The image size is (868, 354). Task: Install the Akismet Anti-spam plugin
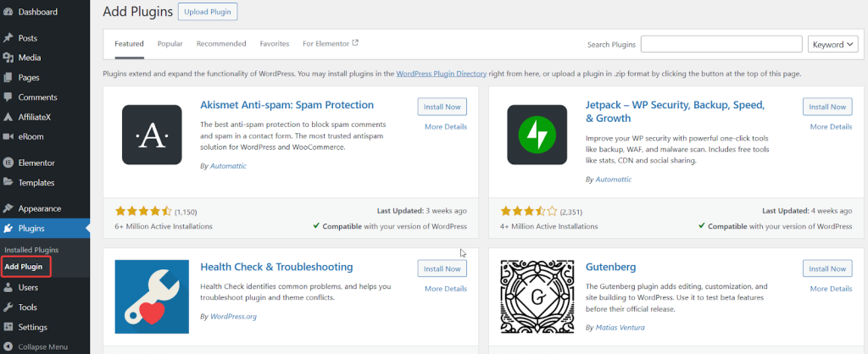point(442,107)
